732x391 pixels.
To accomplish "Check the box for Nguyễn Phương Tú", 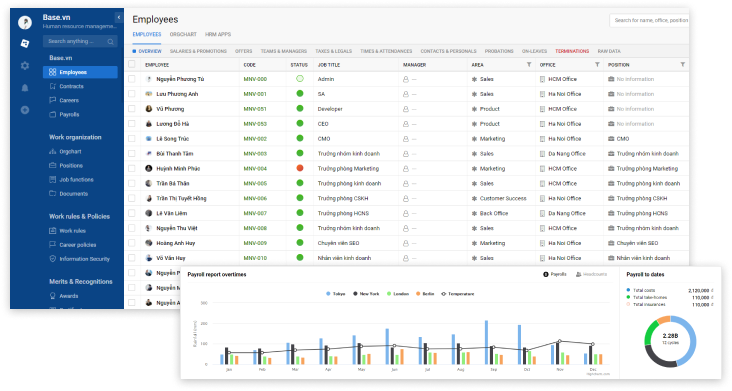I will coord(132,79).
